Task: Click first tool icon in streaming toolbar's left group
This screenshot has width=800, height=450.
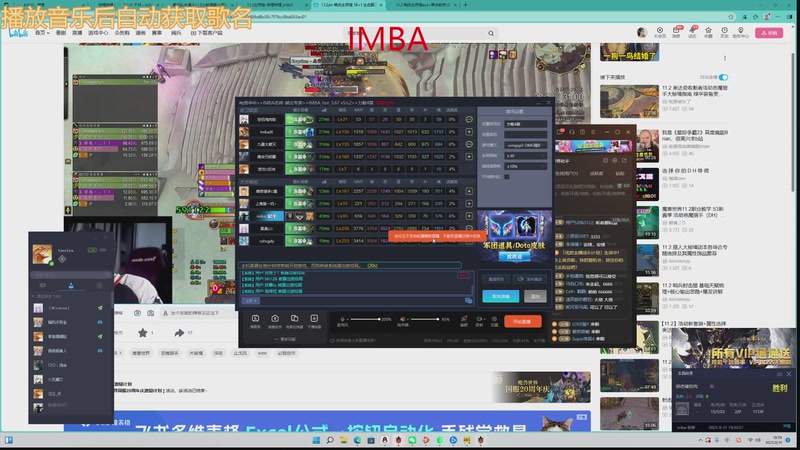Action: point(255,318)
